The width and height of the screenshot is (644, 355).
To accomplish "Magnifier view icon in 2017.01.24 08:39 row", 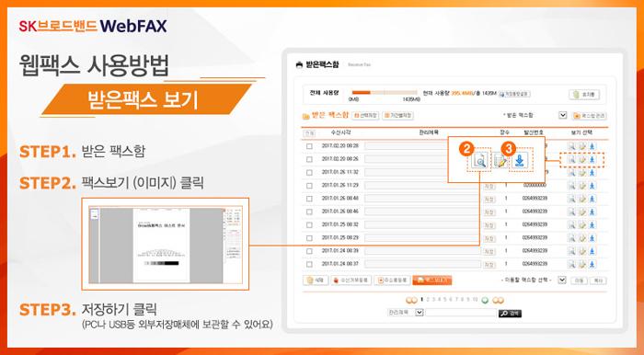I will click(x=571, y=251).
